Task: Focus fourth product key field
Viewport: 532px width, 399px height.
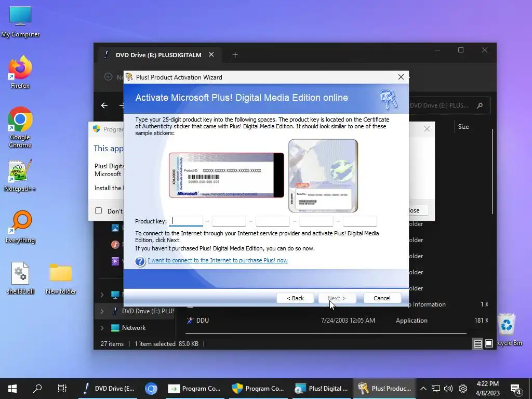Action: coord(316,221)
